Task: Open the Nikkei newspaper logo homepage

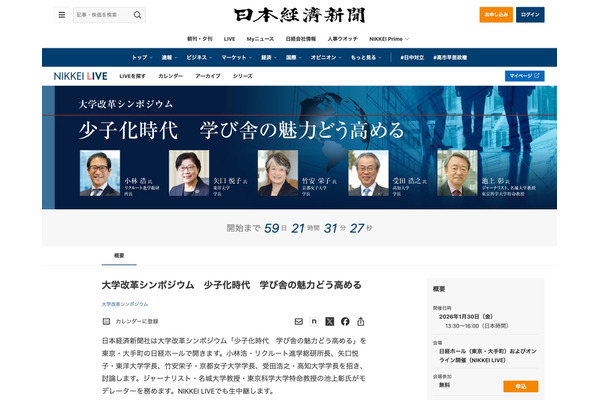Action: 300,15
